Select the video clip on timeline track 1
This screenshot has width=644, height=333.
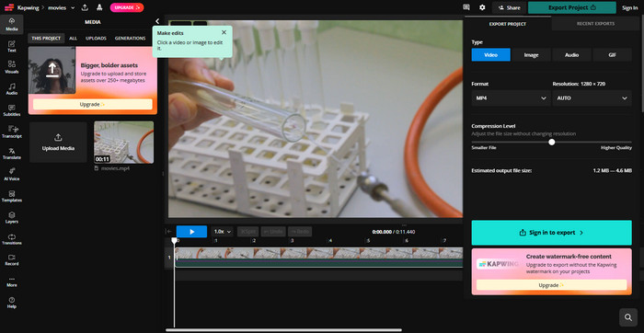pyautogui.click(x=318, y=258)
